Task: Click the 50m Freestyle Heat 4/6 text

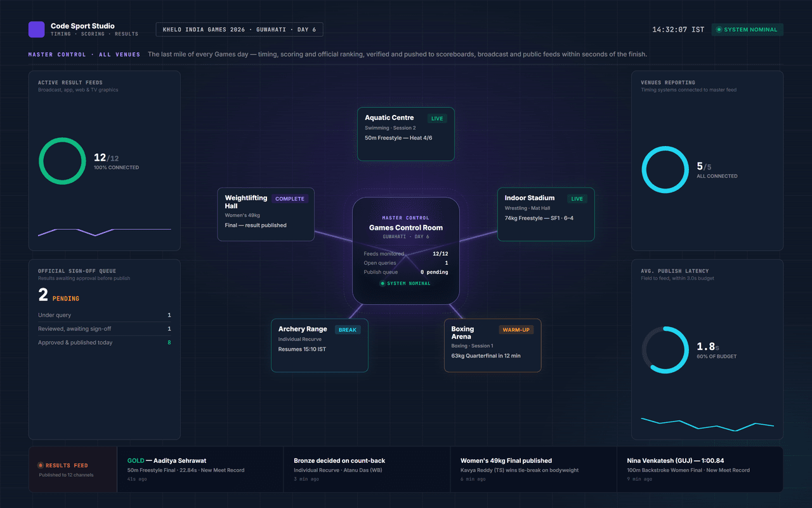Action: coord(398,138)
